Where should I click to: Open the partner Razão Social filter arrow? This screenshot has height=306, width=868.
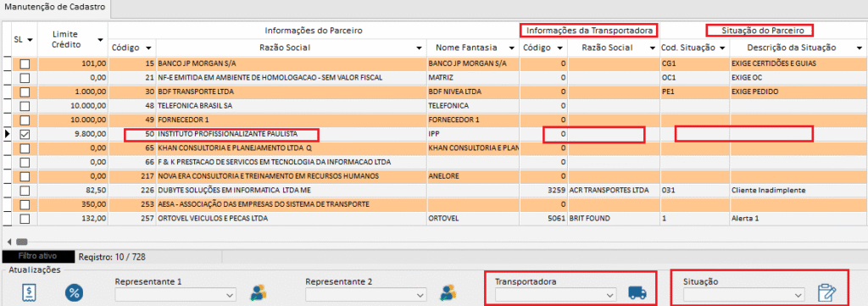click(419, 48)
